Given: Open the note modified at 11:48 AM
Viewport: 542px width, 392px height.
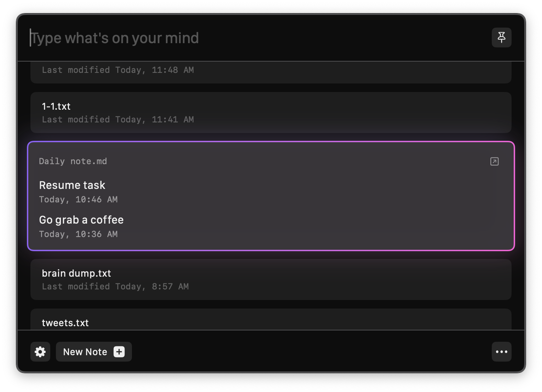Looking at the screenshot, I should [271, 73].
